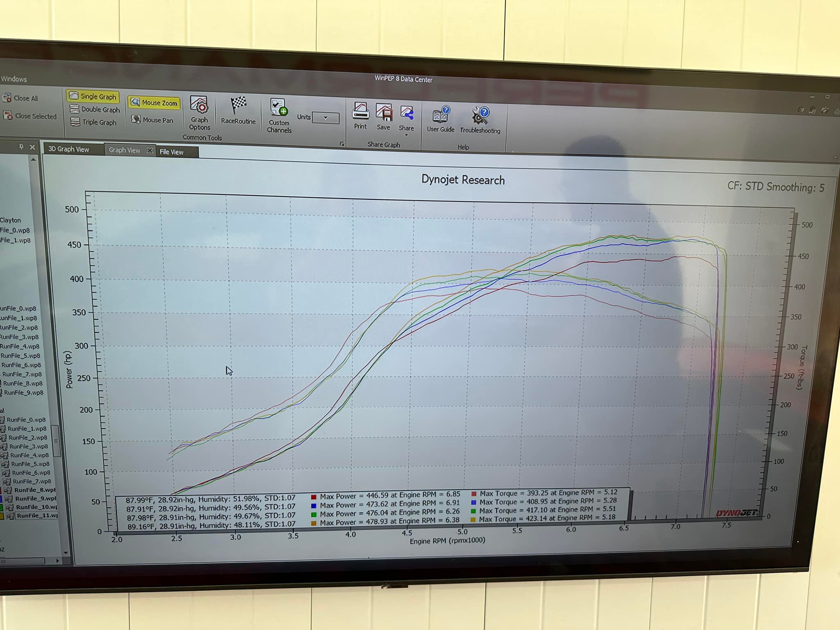Save the graph
This screenshot has height=630, width=840.
383,117
